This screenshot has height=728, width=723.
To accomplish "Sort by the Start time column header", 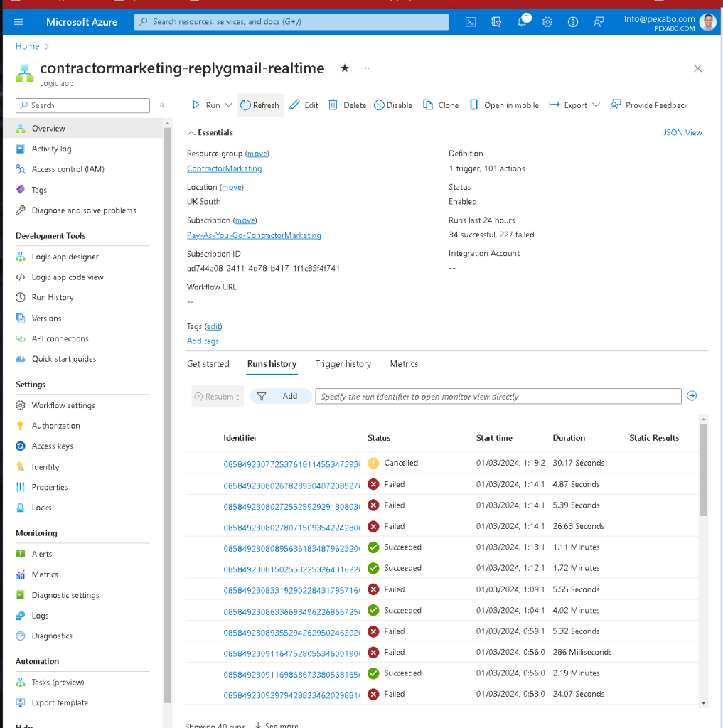I will [x=494, y=438].
